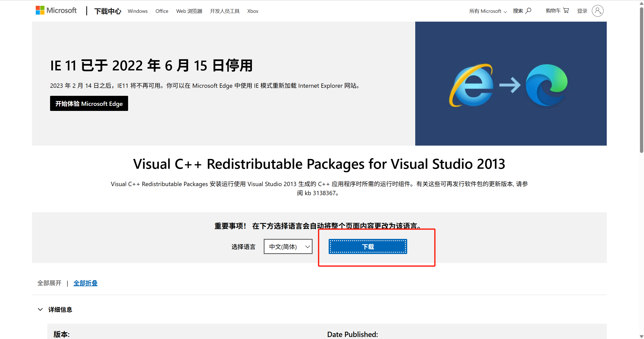The height and width of the screenshot is (339, 644).
Task: Open search using the magnifier icon
Action: pos(528,11)
